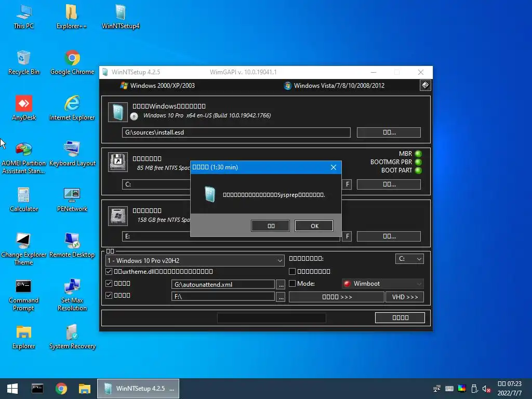532x399 pixels.
Task: Toggle the uxtheme.dll patch checkbox
Action: tap(109, 271)
